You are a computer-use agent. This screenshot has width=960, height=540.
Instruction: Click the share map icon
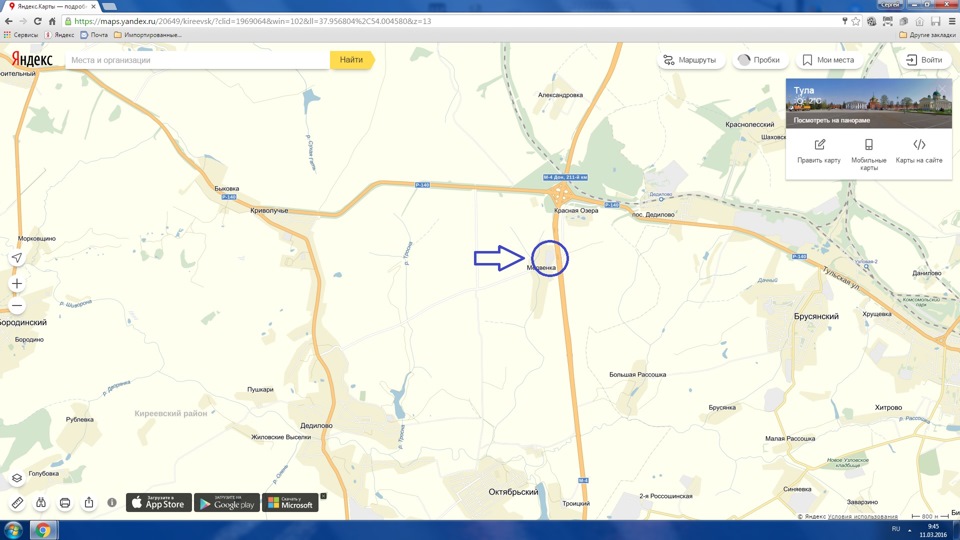(89, 503)
